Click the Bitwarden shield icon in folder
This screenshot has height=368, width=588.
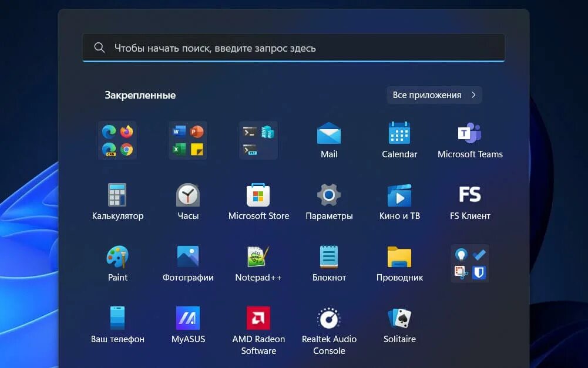[479, 272]
